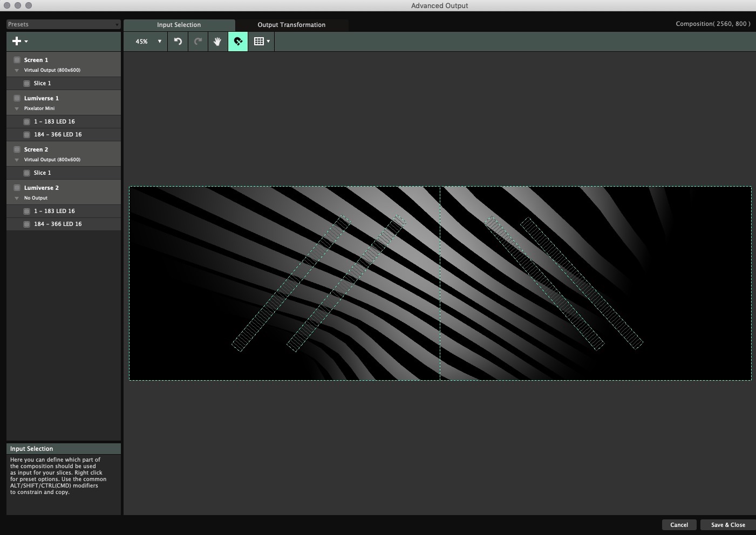This screenshot has height=535, width=756.
Task: Select the 184 – 366 LED 16 slice under Lumiverse 1
Action: [x=58, y=134]
